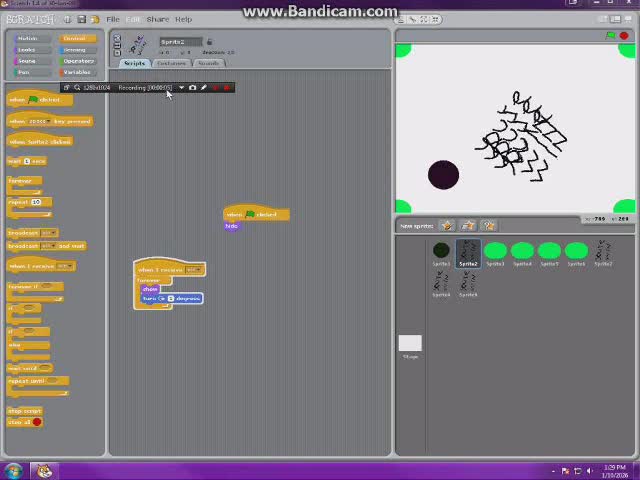Enter presentation mode icon

[x=628, y=19]
